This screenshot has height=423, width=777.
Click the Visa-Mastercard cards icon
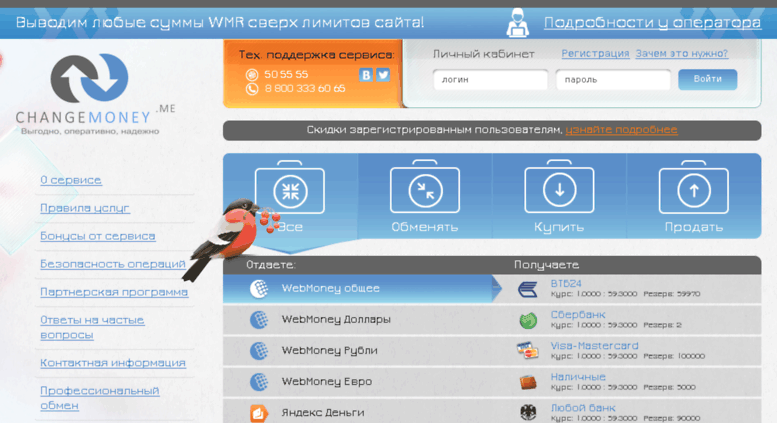coord(527,350)
